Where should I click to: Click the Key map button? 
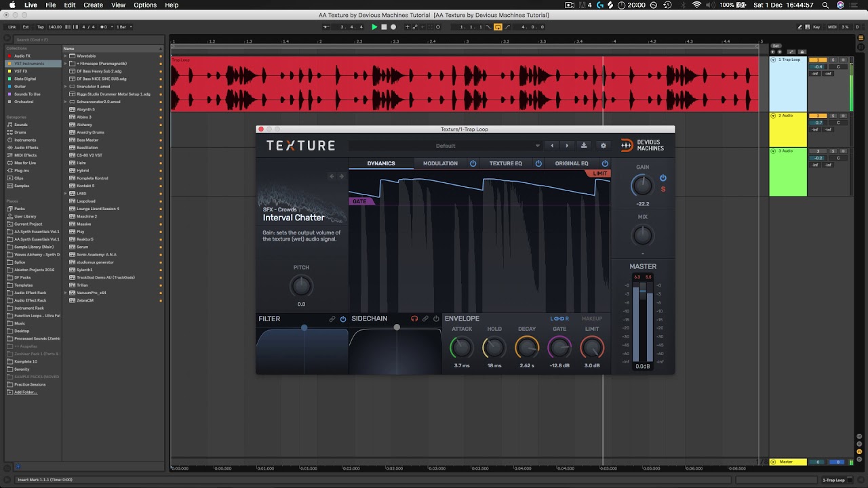click(816, 27)
